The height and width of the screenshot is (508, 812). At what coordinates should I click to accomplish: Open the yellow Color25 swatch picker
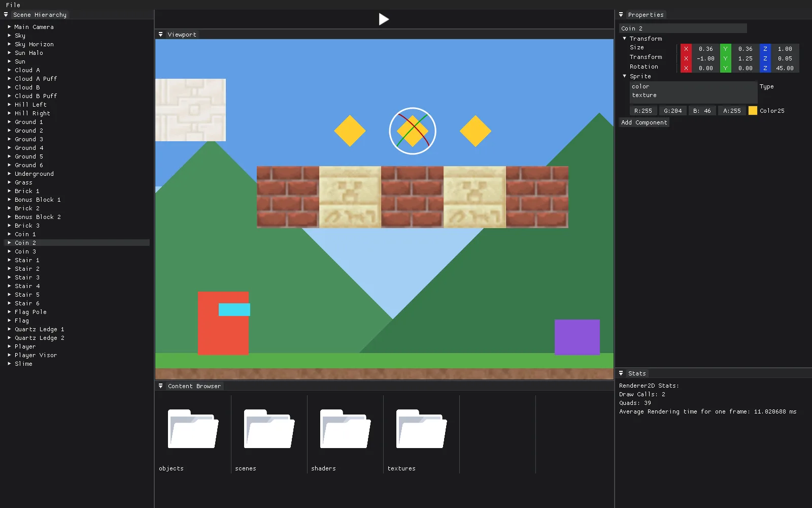click(x=753, y=111)
